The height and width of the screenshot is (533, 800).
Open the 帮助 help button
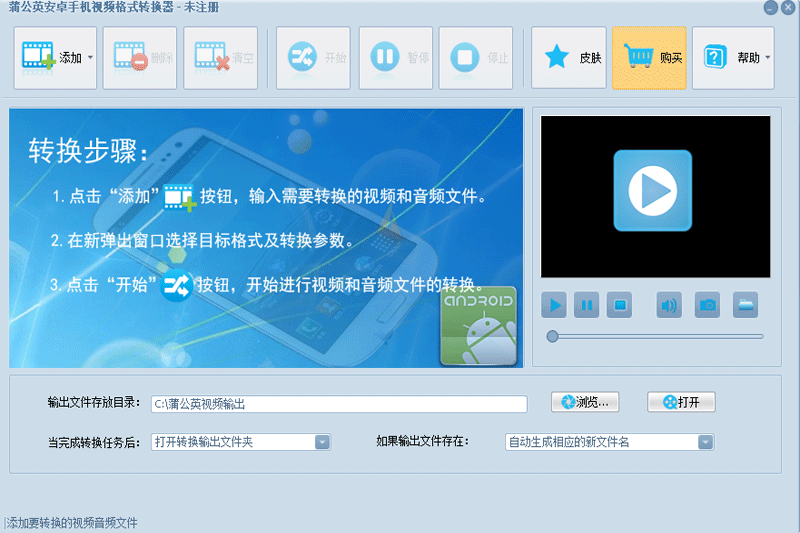733,58
